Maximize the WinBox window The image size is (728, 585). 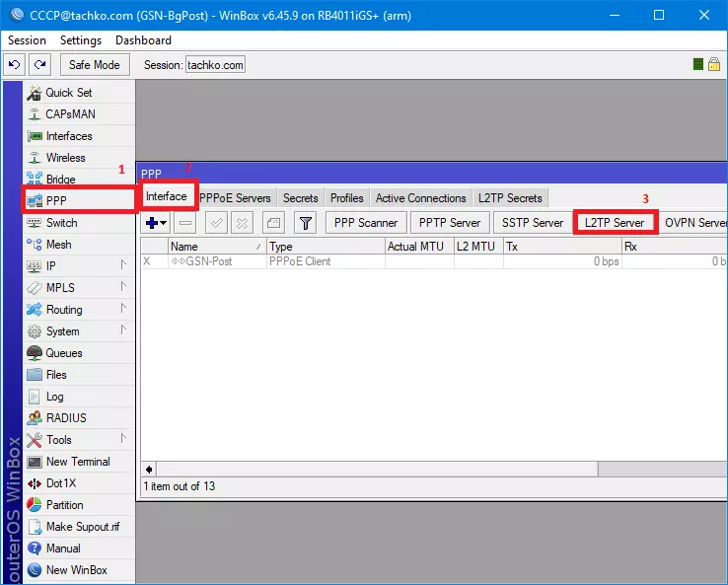coord(659,16)
